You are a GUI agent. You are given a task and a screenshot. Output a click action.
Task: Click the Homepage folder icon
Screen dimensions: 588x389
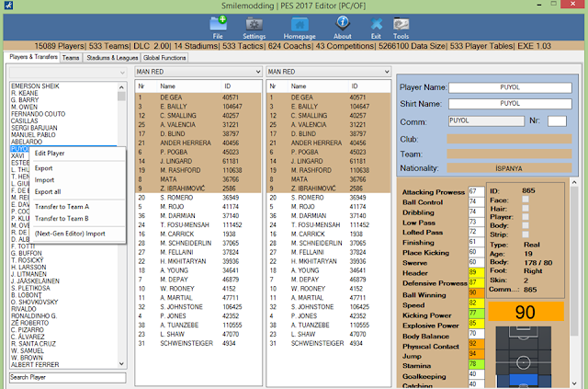click(300, 24)
